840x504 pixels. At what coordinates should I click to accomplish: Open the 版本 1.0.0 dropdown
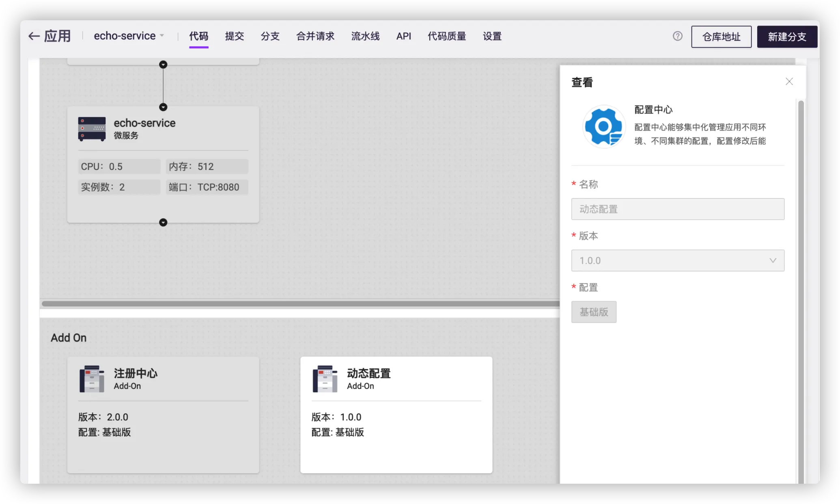(677, 261)
